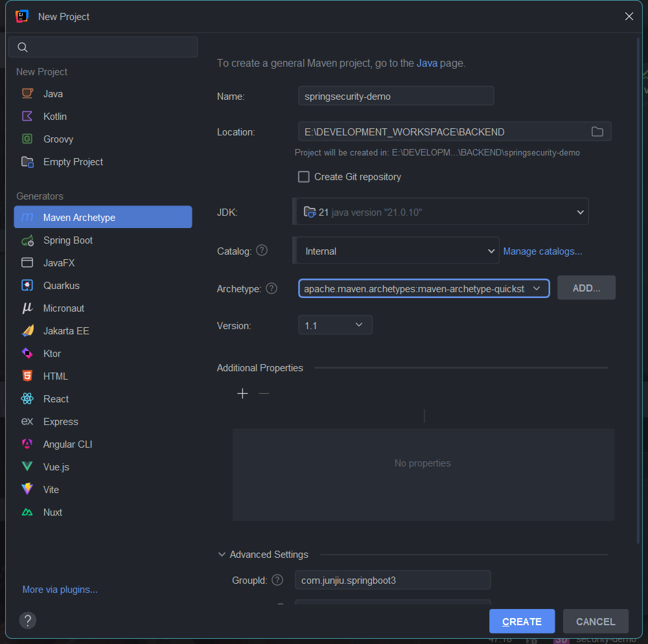Expand the Archetype combo box list
648x644 pixels.
click(537, 288)
